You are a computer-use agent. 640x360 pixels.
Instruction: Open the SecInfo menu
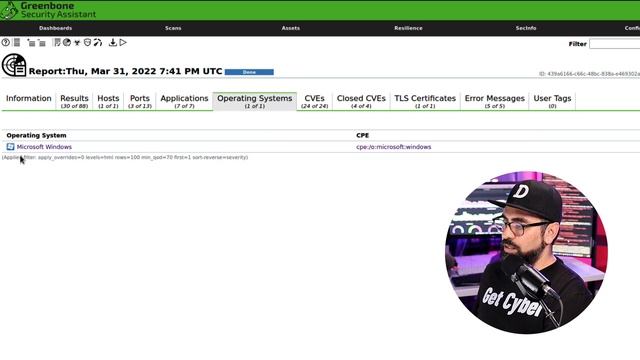click(526, 28)
